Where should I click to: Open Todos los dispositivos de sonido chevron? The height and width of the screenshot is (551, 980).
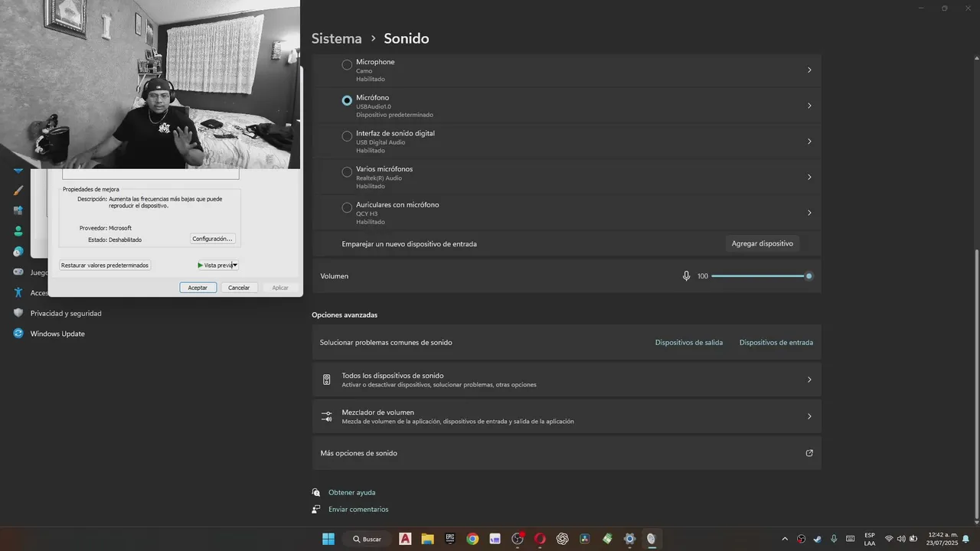pyautogui.click(x=809, y=380)
